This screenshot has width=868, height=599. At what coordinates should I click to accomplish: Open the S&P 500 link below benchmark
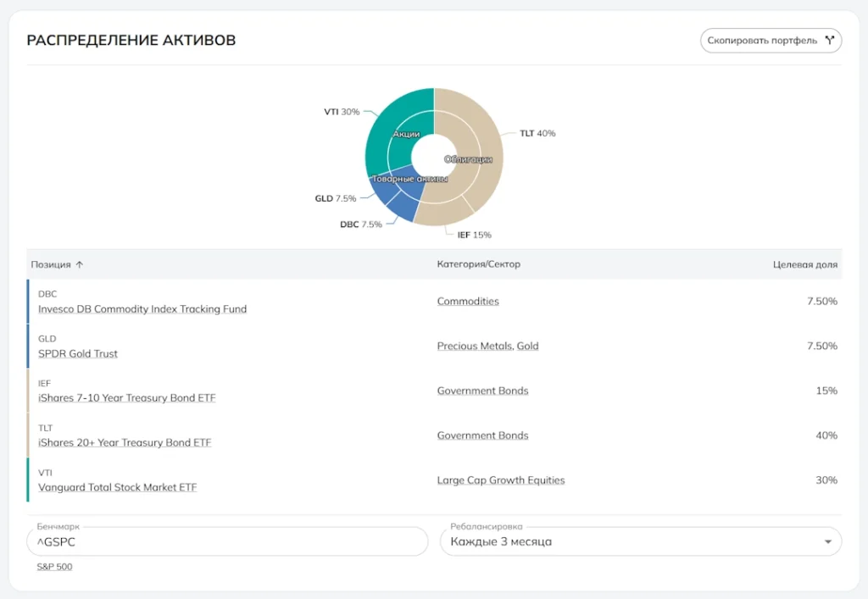click(54, 566)
